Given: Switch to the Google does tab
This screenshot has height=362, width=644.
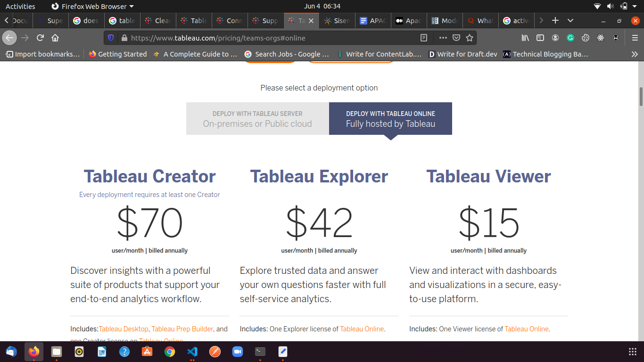Looking at the screenshot, I should [x=86, y=21].
